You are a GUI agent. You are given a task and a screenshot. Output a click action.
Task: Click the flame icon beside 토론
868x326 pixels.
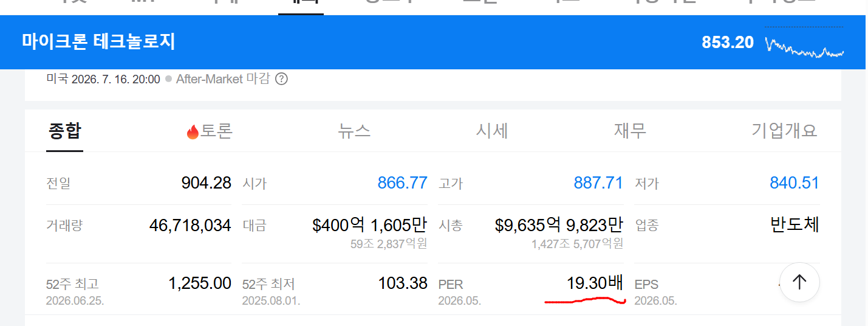193,131
